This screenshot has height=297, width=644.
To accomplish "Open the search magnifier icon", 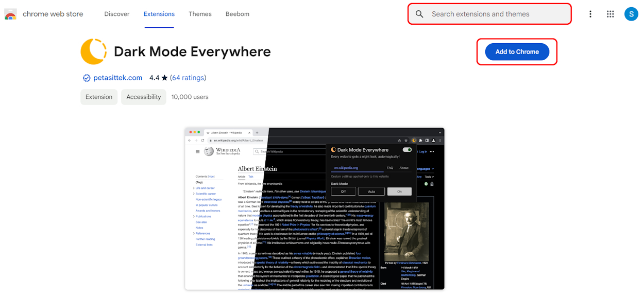I will pos(419,14).
